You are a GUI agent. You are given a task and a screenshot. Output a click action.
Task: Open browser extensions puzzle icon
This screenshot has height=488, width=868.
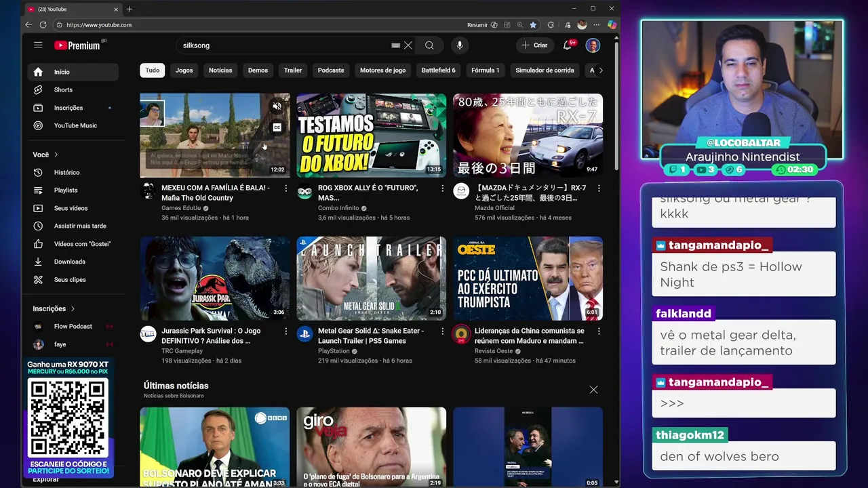(x=550, y=25)
